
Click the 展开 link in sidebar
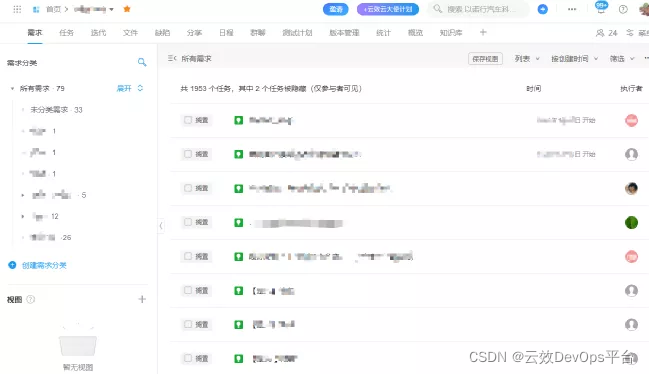124,88
